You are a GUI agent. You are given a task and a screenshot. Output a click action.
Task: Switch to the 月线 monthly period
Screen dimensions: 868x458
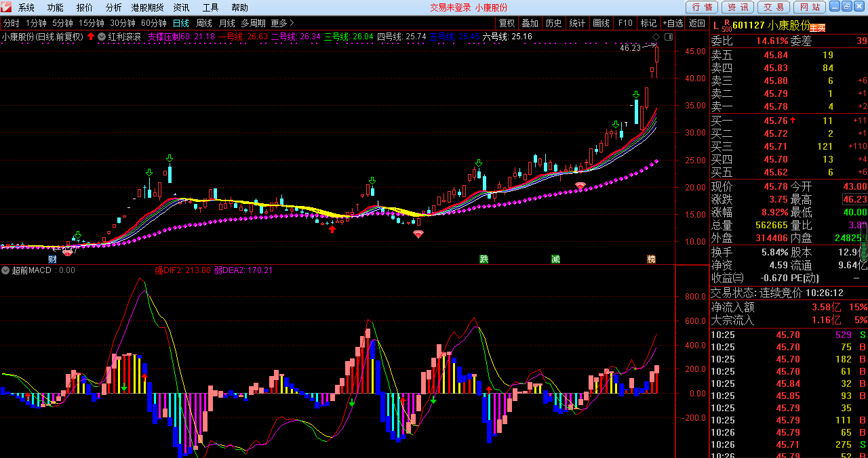pos(226,23)
